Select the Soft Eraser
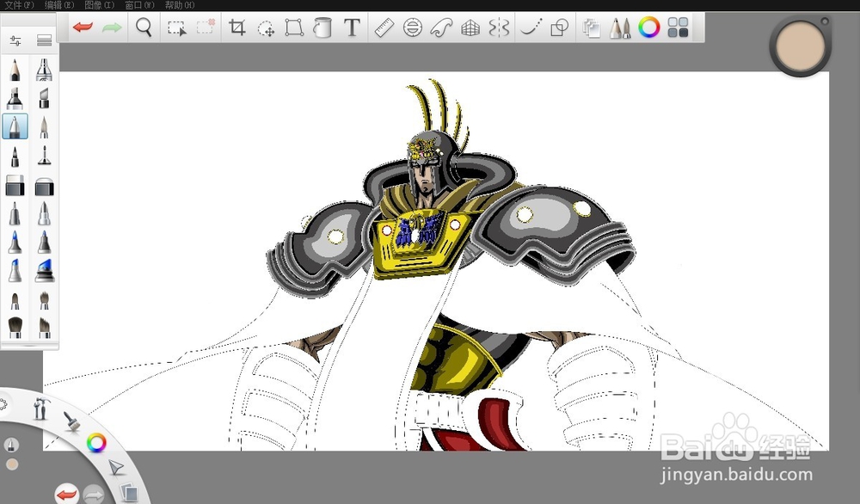Screen dimensions: 860x504 point(44,187)
